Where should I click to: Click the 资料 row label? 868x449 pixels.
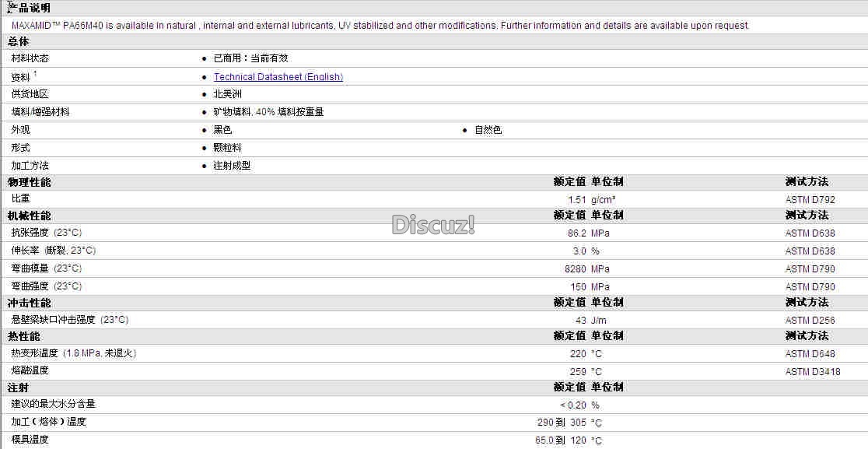coord(20,78)
